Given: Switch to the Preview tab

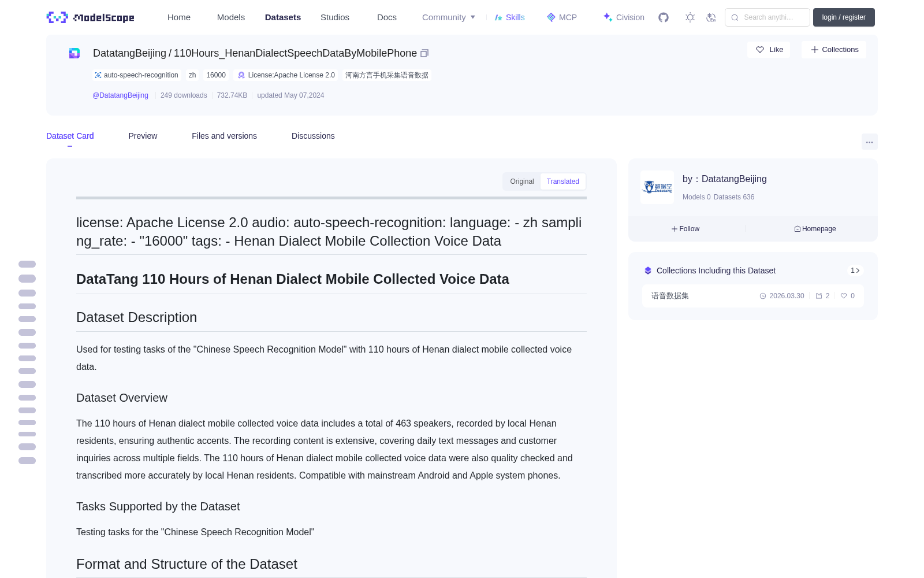Looking at the screenshot, I should coord(143,136).
